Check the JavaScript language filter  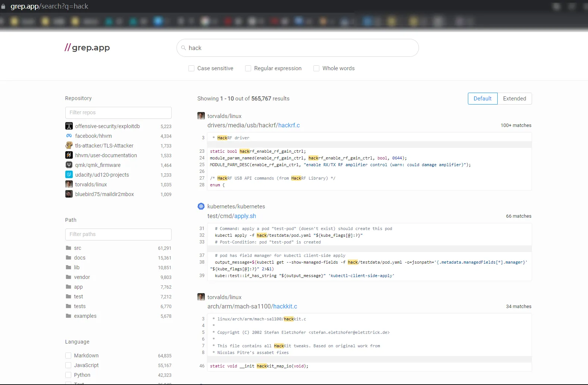point(68,365)
